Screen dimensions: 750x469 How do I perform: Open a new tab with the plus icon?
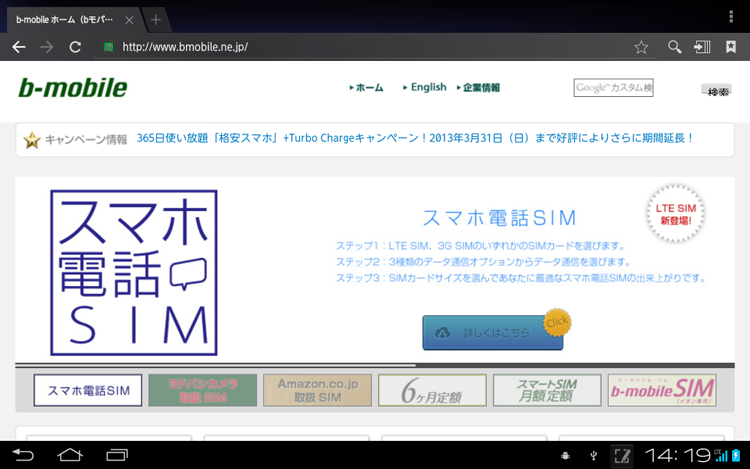point(155,20)
